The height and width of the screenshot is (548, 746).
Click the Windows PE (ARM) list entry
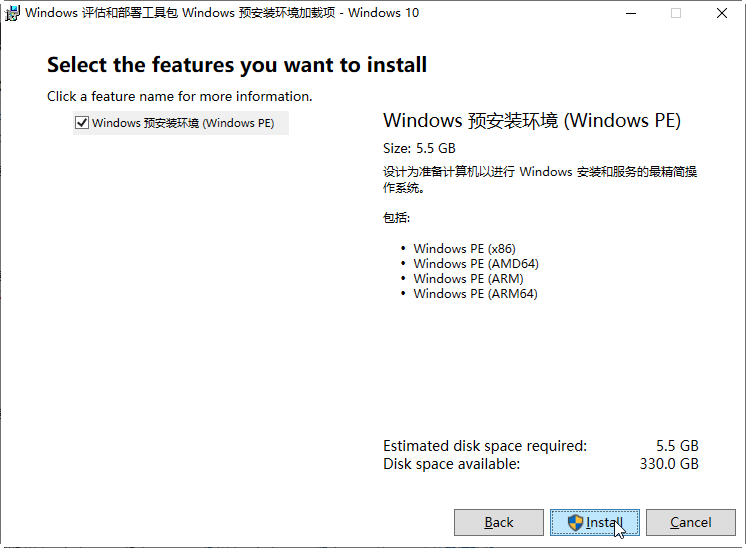pyautogui.click(x=468, y=279)
